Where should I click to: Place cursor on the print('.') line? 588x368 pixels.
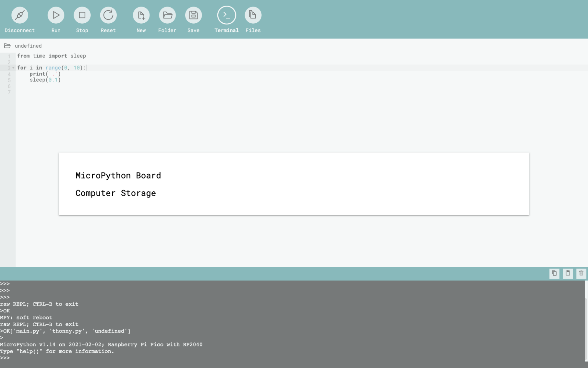point(45,74)
